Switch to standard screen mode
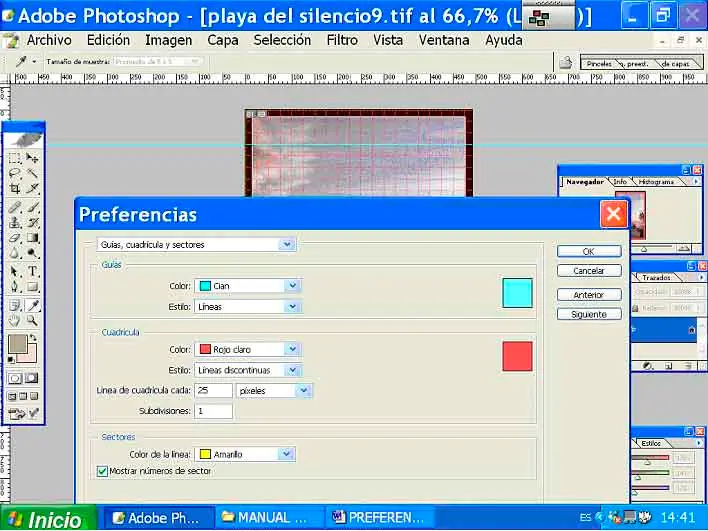Viewport: 708px width, 531px height. click(x=12, y=396)
